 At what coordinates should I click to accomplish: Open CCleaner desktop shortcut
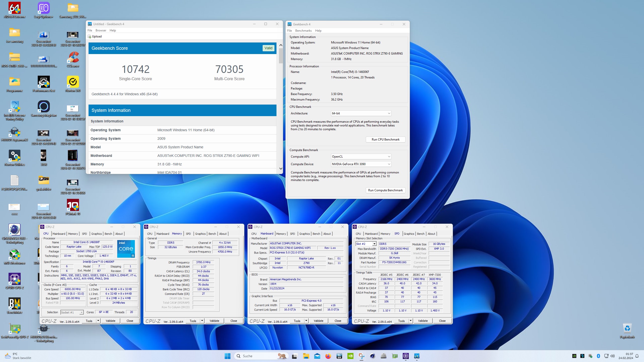73,59
